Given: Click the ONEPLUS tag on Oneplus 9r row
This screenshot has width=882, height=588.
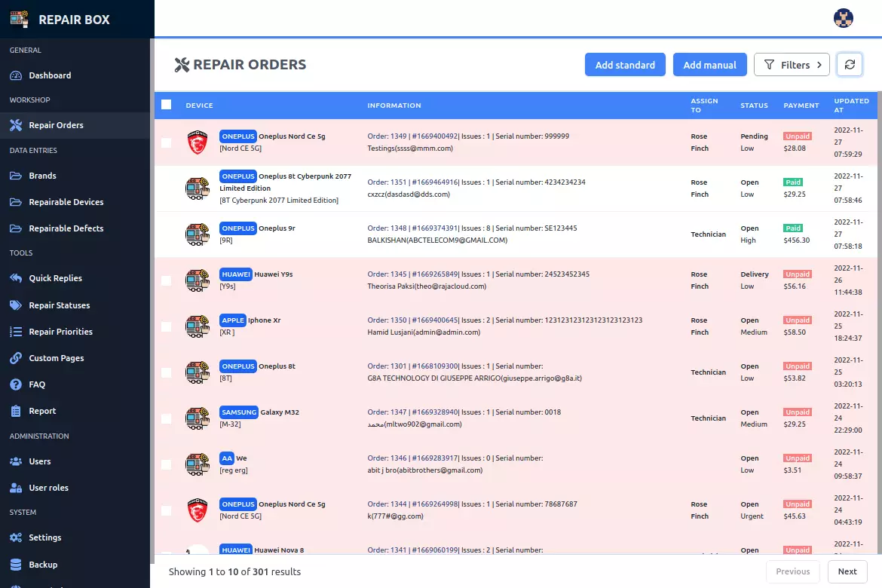Looking at the screenshot, I should click(x=238, y=228).
